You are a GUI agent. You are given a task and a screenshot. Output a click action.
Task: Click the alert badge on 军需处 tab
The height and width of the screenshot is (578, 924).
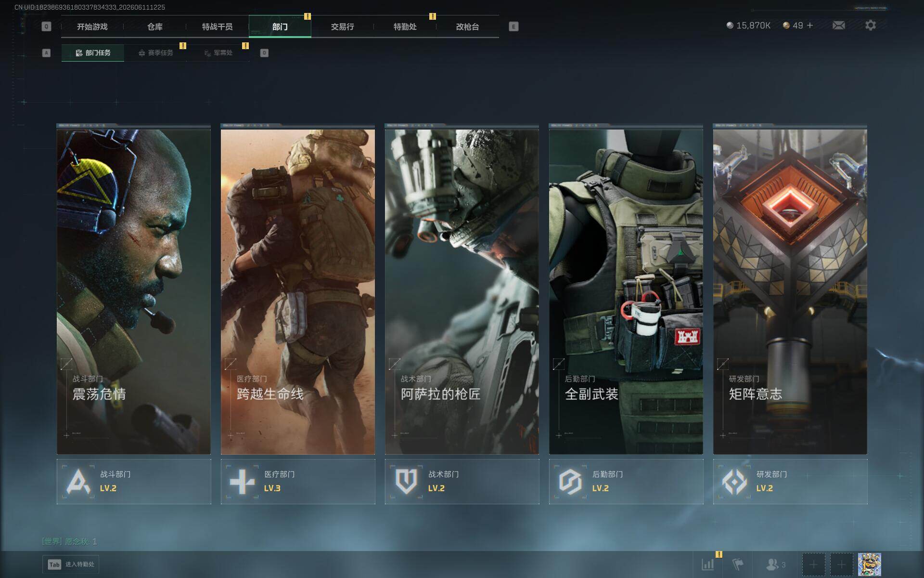245,46
